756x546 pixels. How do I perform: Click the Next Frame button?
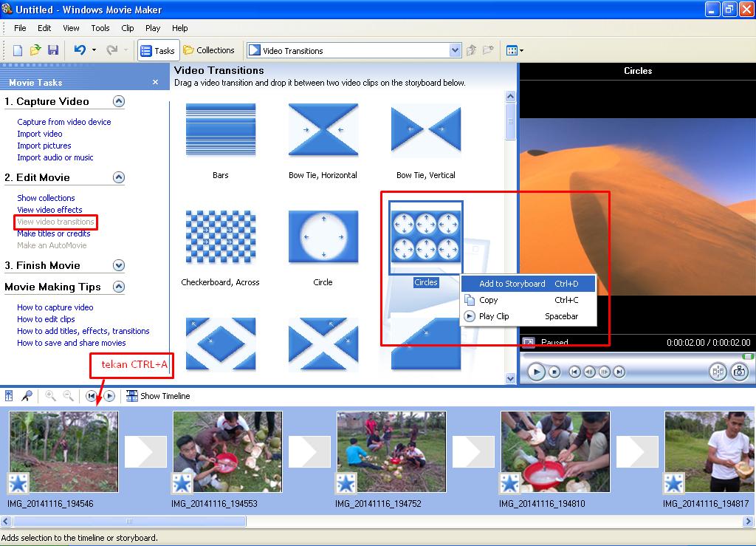pyautogui.click(x=604, y=372)
